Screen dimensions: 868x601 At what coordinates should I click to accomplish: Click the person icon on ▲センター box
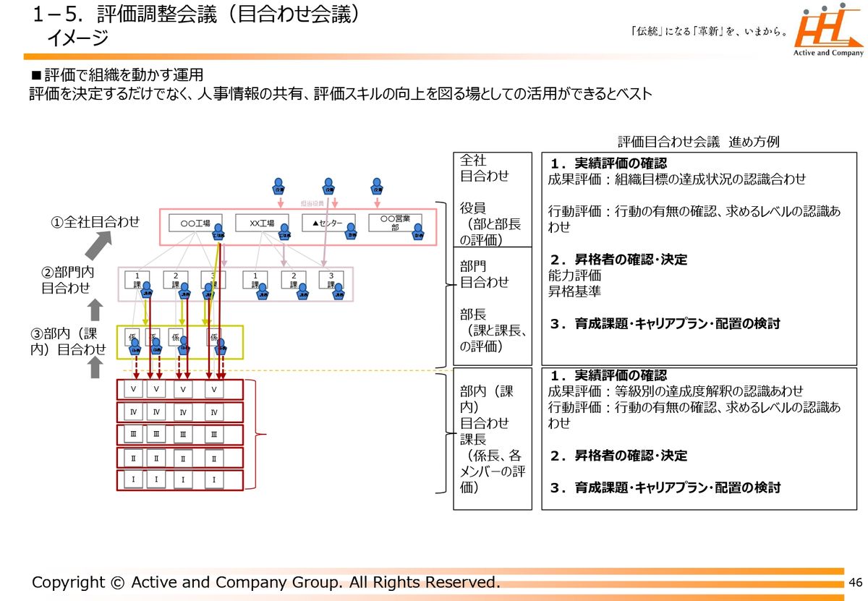click(x=351, y=232)
